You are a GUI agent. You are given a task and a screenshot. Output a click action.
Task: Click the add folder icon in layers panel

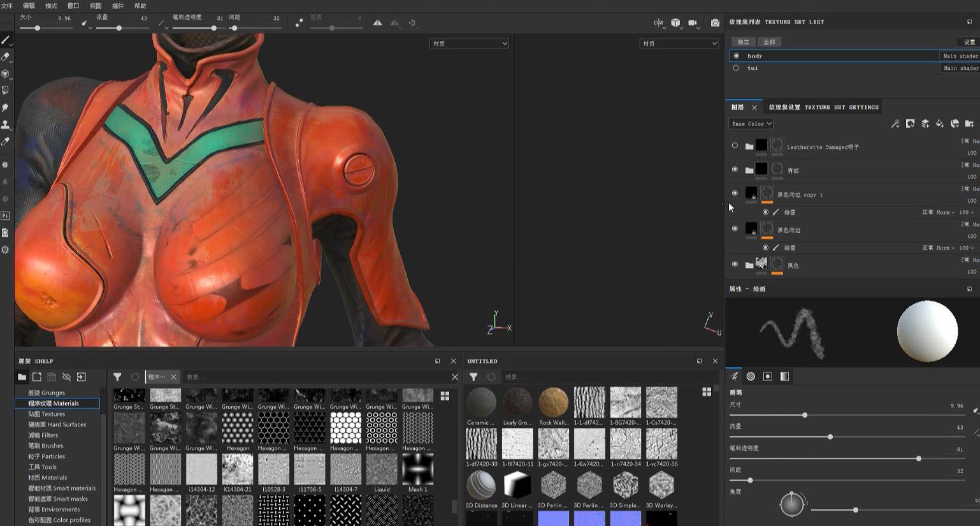(969, 124)
